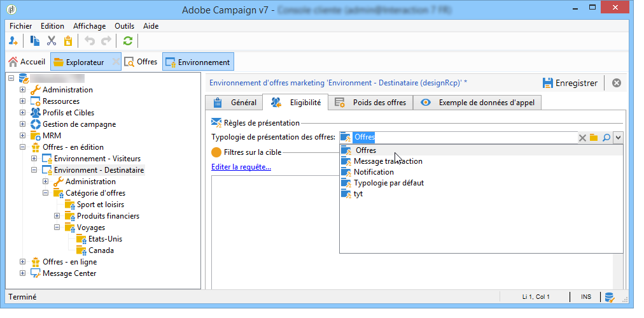
Task: Open the Accueil home tab
Action: pyautogui.click(x=27, y=62)
